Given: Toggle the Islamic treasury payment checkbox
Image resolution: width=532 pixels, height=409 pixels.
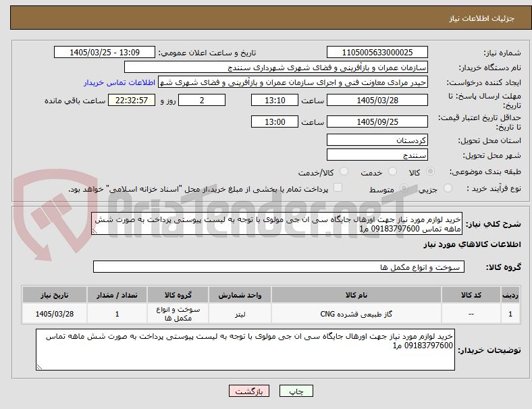Looking at the screenshot, I should (338, 188).
